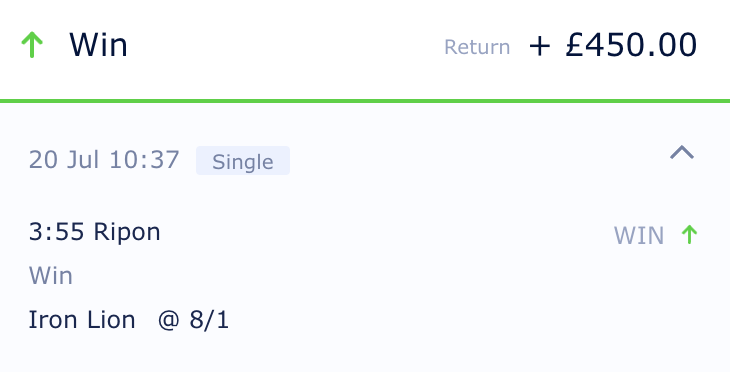
Task: Click the grey WIN result label
Action: coord(639,236)
